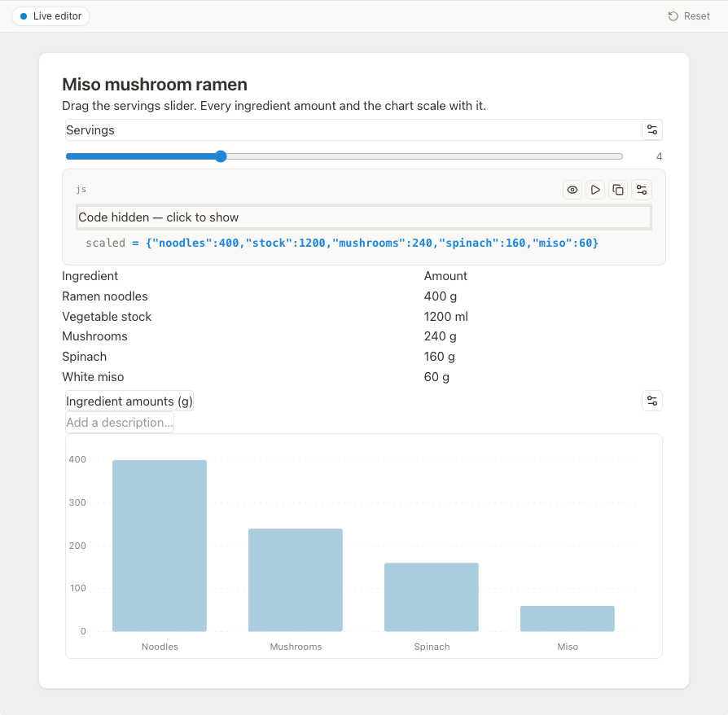Click the Miso bar in chart
Screen dimensions: 728x715
(568, 618)
